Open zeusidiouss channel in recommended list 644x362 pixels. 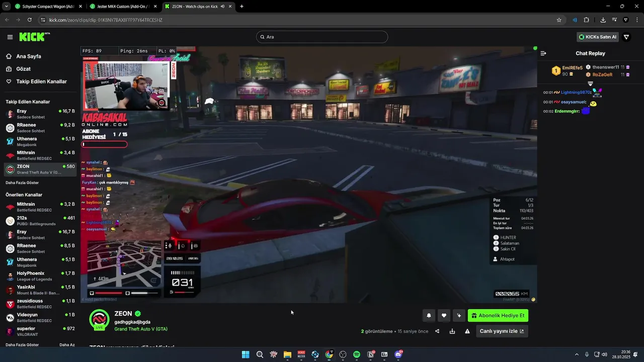tap(40, 304)
